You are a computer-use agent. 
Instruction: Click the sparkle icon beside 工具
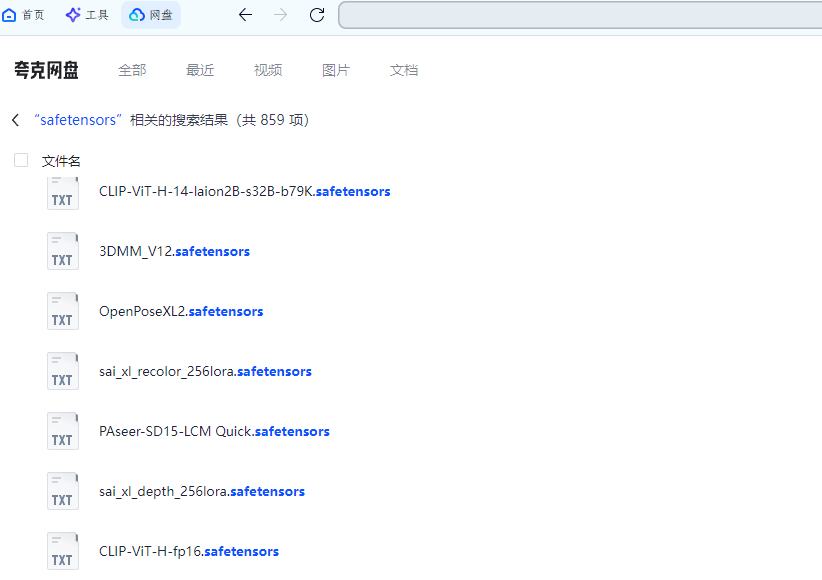point(73,15)
